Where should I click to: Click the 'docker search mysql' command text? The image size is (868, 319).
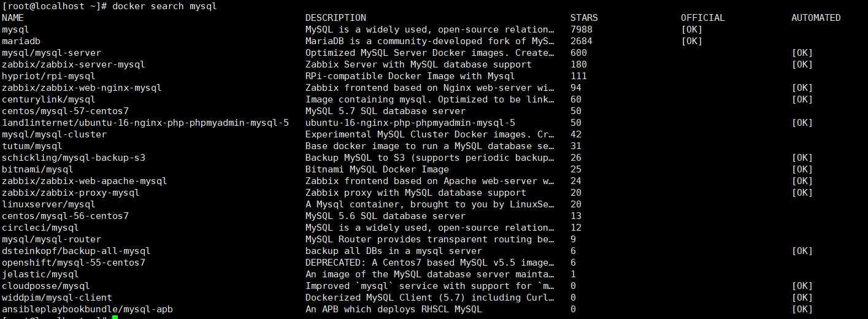[164, 6]
